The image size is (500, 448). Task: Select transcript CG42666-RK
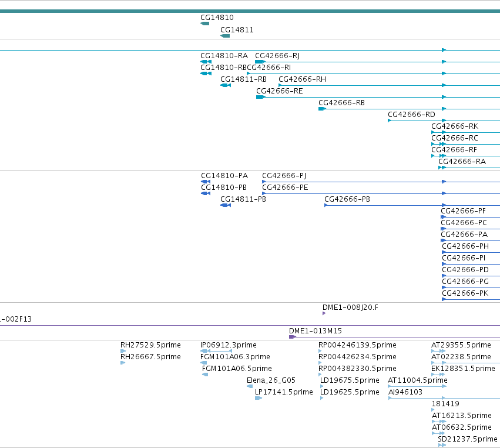[455, 126]
